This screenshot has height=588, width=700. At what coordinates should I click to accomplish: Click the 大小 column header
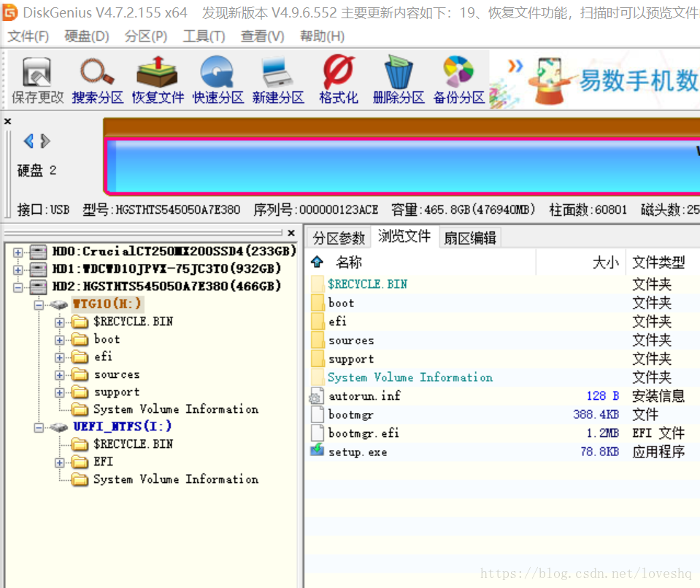606,263
